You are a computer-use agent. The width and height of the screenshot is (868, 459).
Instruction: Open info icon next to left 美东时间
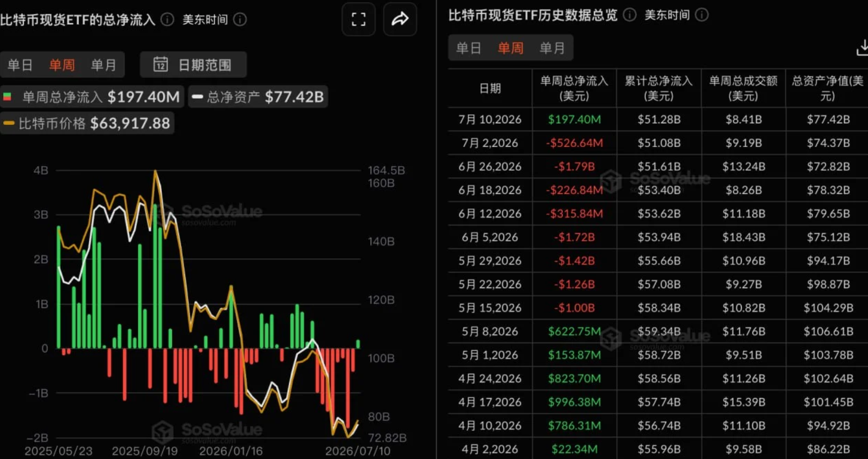click(240, 20)
